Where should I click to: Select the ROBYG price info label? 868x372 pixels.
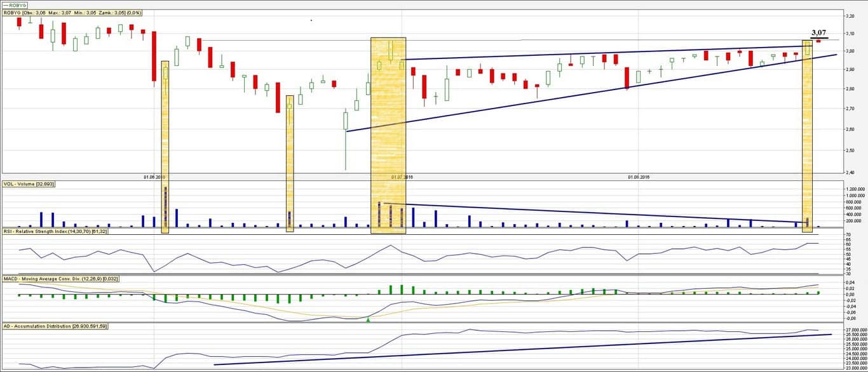(72, 13)
